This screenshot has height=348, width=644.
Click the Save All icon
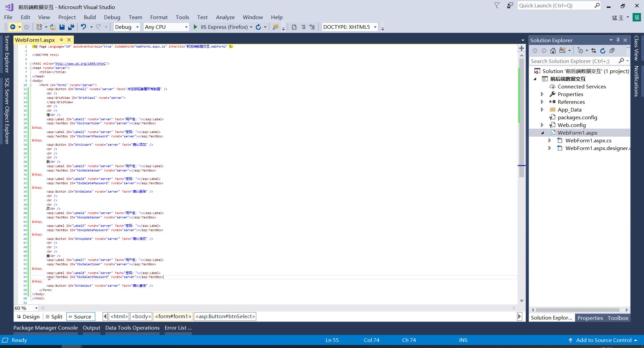point(71,27)
